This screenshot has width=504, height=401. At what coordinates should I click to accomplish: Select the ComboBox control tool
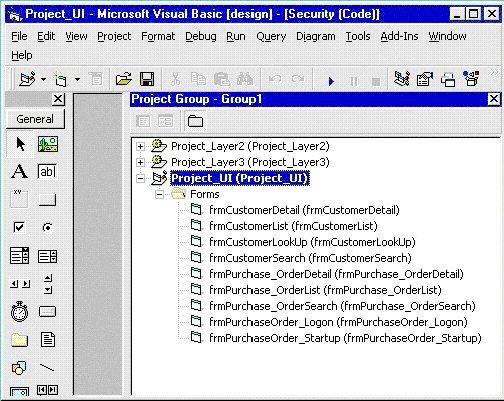[x=19, y=256]
